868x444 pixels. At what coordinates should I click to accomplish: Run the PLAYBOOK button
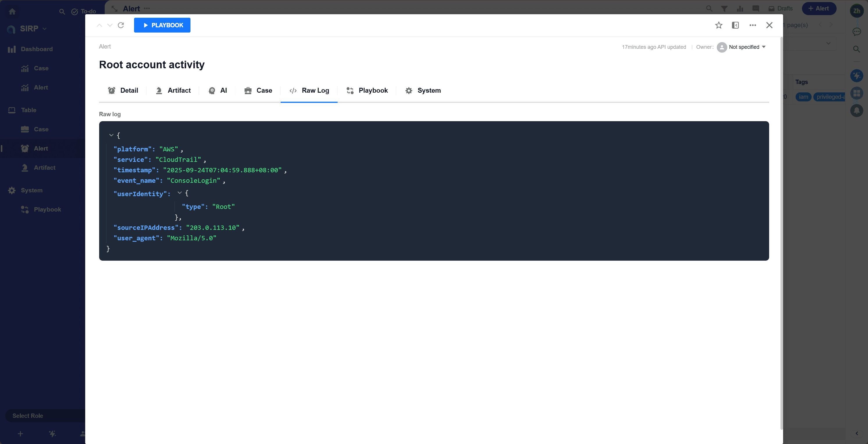pyautogui.click(x=162, y=25)
